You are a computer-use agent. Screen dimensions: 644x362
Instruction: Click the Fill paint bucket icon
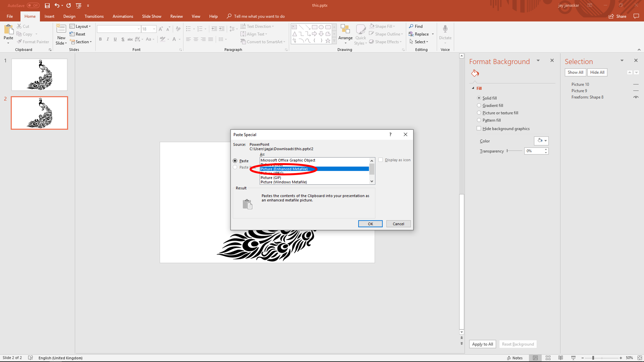(x=475, y=73)
